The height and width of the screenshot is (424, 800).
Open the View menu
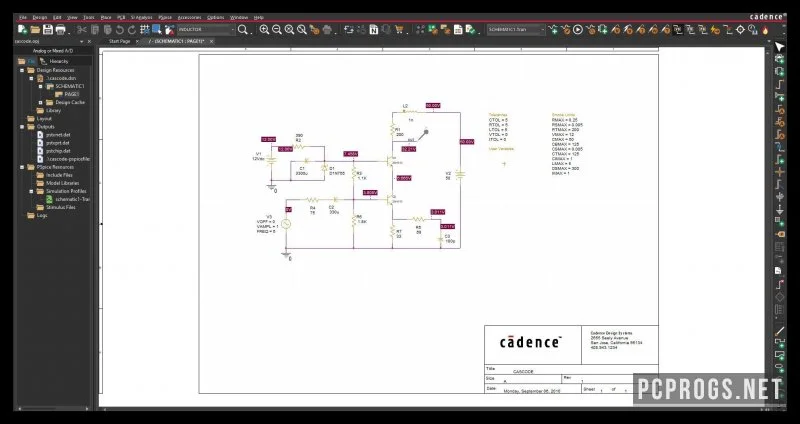(72, 17)
